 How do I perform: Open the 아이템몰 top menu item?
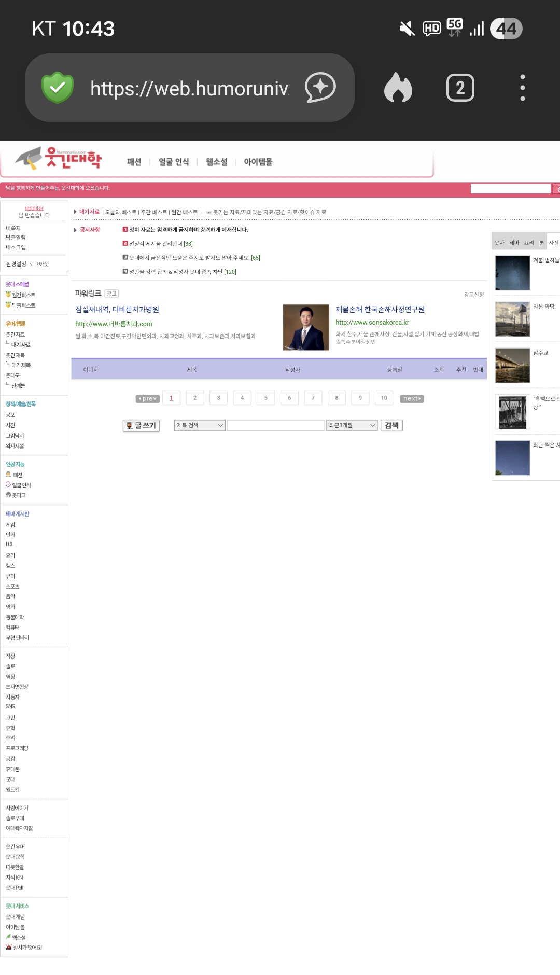tap(258, 162)
